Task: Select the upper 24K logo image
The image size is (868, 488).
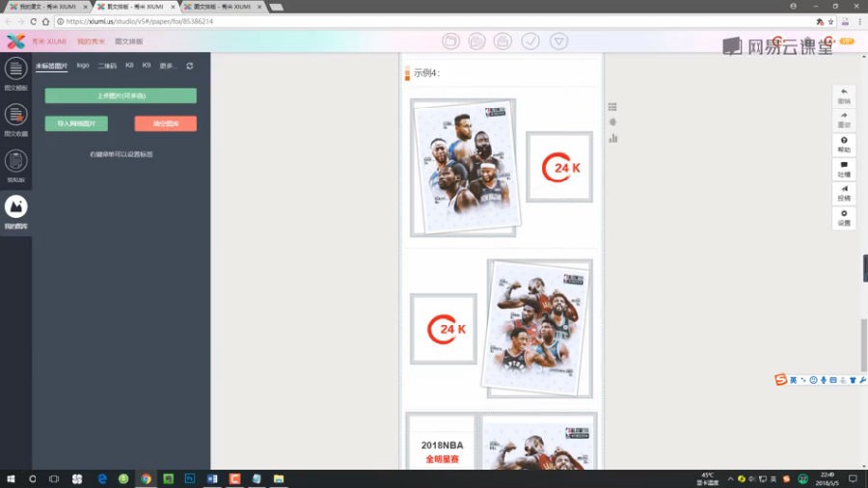Action: tap(559, 167)
